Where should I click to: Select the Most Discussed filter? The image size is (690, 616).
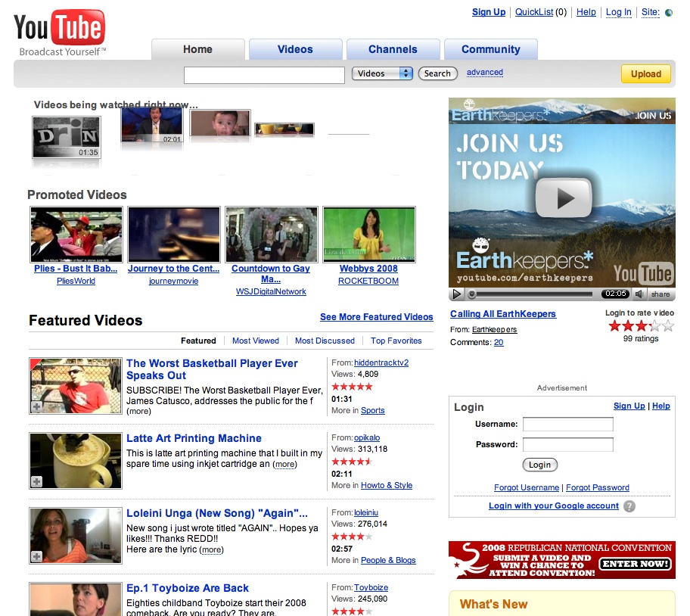325,341
